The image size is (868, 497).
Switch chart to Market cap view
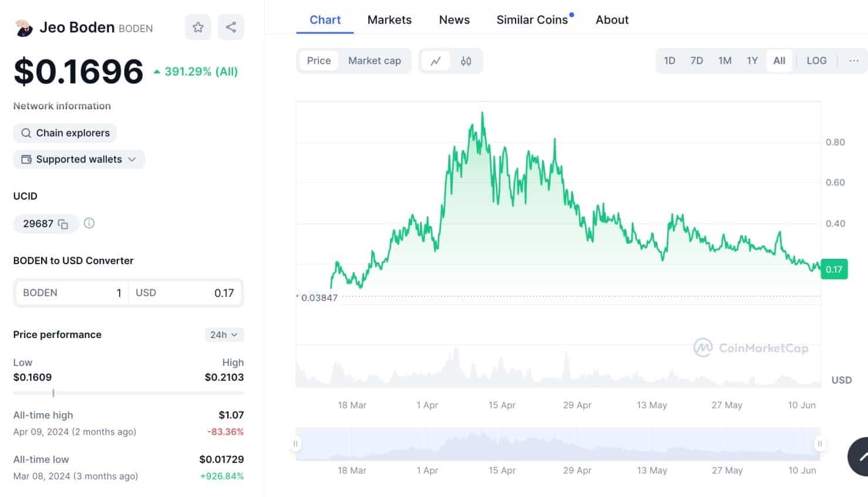point(375,60)
